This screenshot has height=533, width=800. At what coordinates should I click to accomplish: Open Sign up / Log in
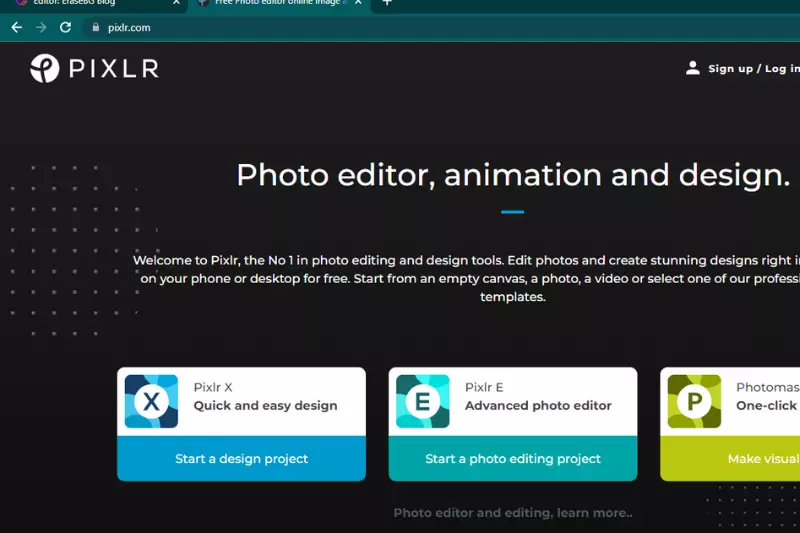(x=754, y=69)
